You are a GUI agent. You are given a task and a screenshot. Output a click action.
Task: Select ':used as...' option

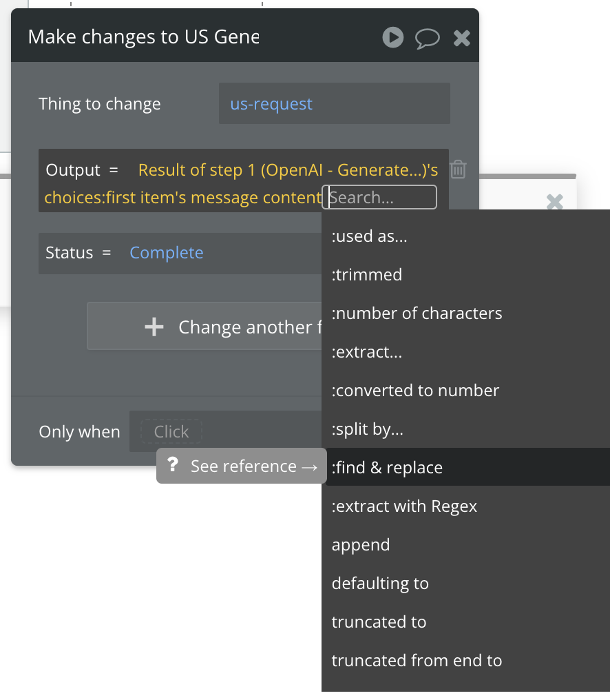point(369,236)
